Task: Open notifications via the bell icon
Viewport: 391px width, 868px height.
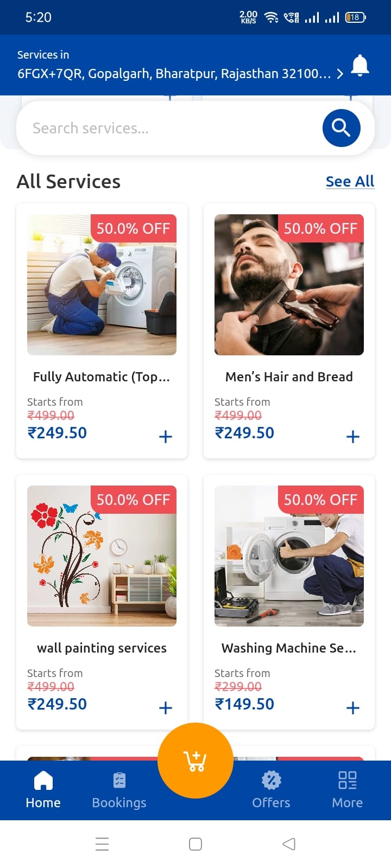Action: coord(360,66)
